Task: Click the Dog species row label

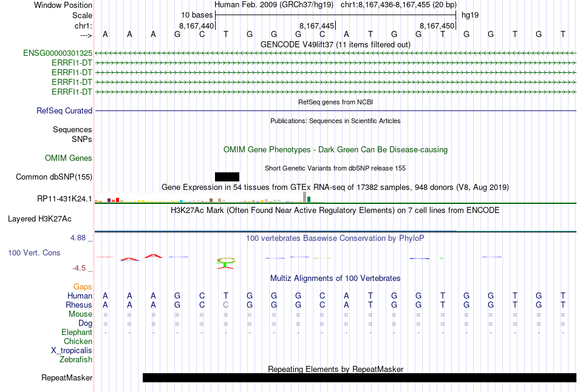Action: click(x=86, y=323)
